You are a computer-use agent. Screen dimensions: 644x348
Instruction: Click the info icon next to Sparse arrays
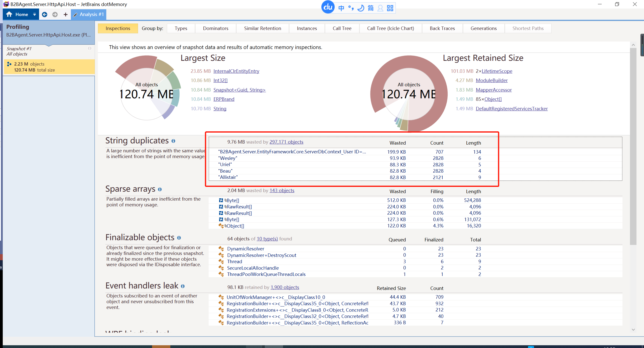coord(160,189)
